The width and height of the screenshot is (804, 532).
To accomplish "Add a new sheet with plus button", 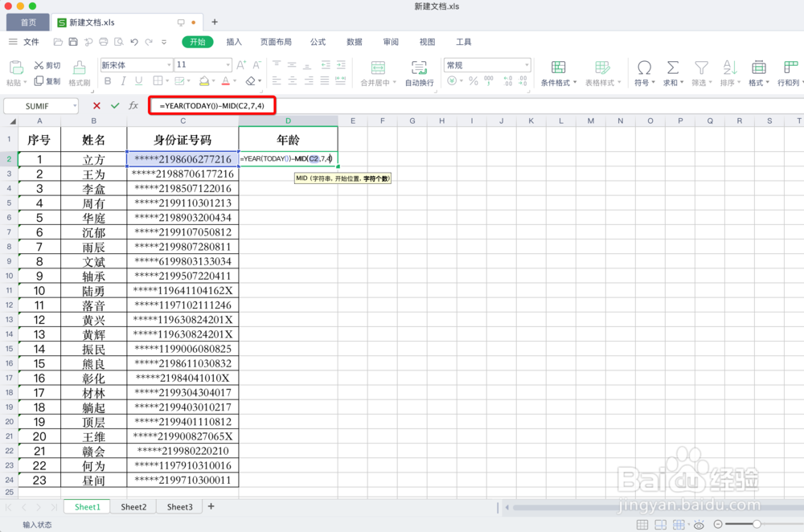I will click(211, 506).
